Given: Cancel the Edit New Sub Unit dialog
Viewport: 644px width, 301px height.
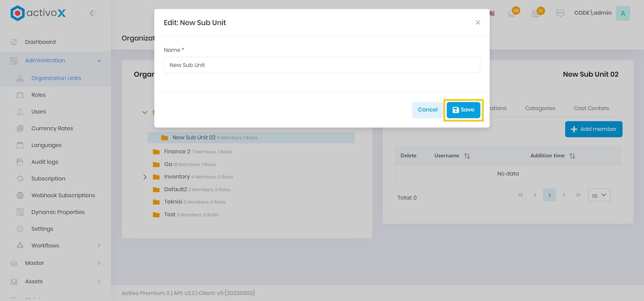Looking at the screenshot, I should [x=427, y=110].
